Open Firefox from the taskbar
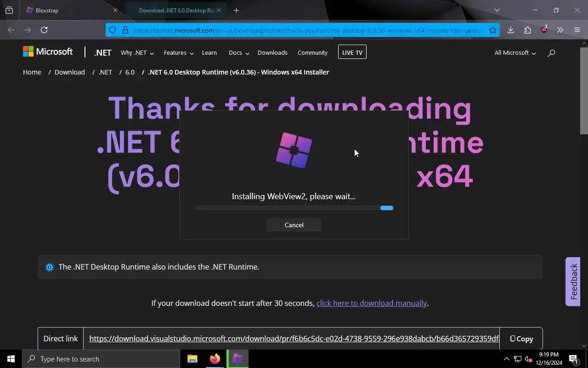Image resolution: width=588 pixels, height=368 pixels. [215, 359]
